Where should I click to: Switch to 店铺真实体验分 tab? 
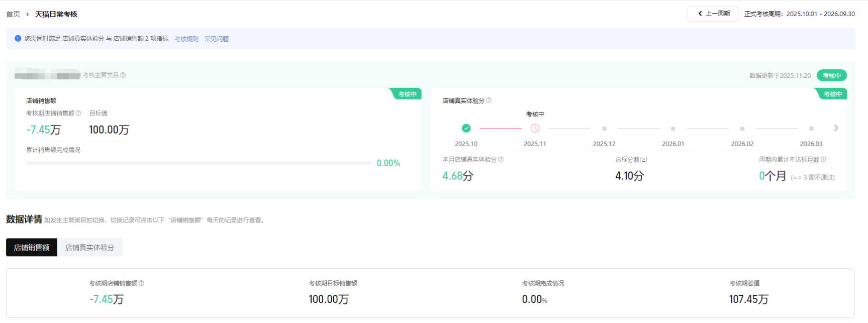point(89,248)
